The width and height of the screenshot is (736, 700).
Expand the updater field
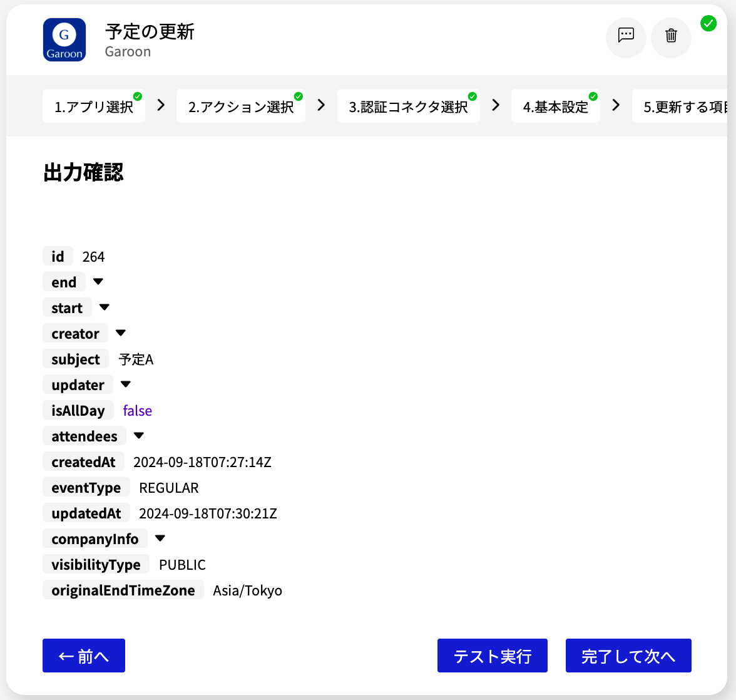(125, 384)
